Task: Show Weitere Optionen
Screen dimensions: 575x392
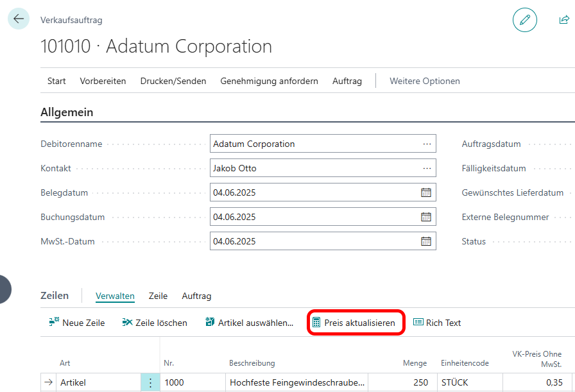Action: [425, 81]
